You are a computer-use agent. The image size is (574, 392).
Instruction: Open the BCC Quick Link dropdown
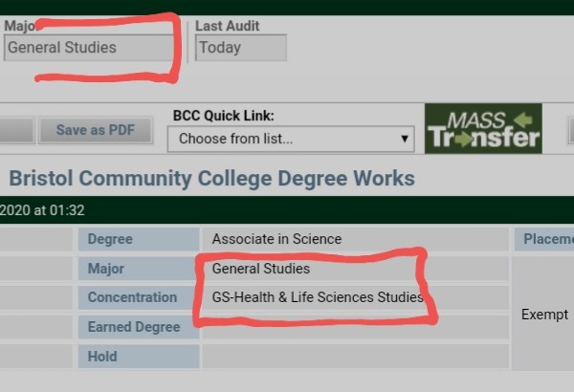291,139
